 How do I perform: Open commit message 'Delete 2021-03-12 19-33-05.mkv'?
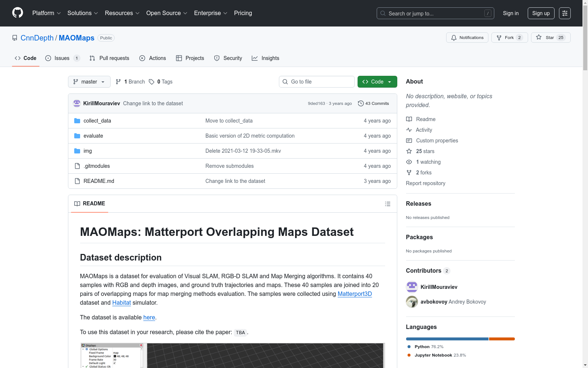(243, 151)
